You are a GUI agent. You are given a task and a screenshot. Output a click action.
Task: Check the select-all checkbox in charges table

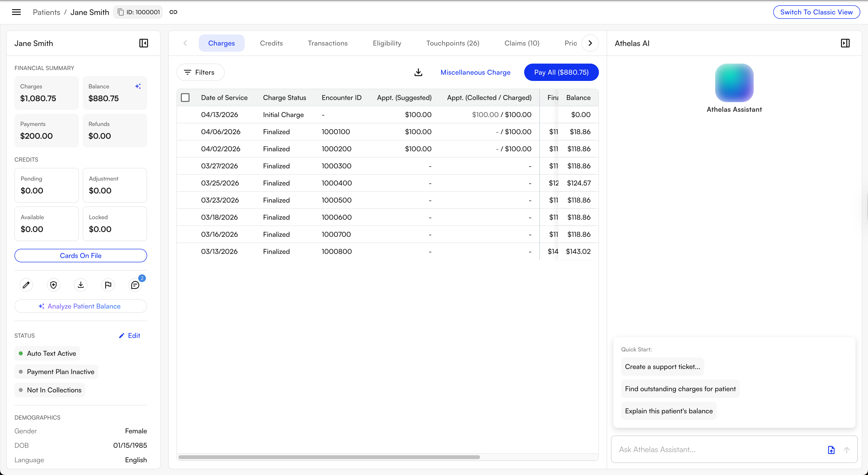pyautogui.click(x=185, y=97)
